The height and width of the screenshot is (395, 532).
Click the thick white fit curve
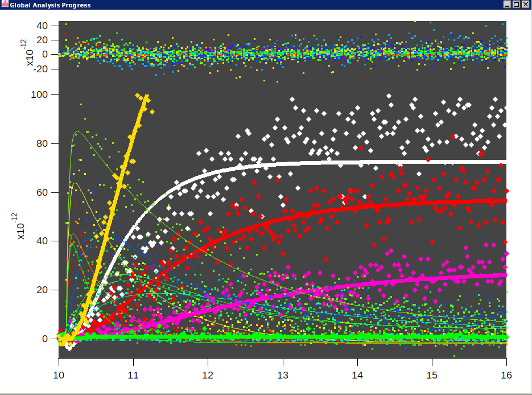(x=373, y=162)
